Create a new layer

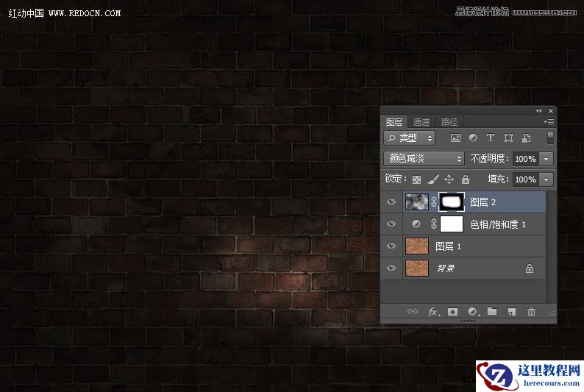[x=512, y=312]
